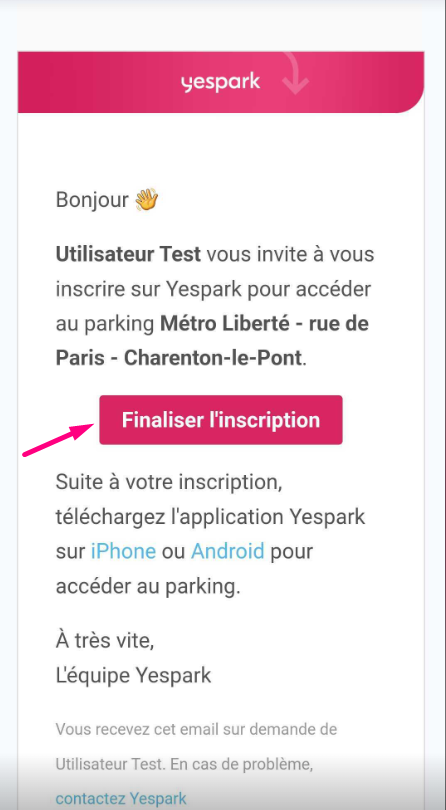446x810 pixels.
Task: Click the Suite à votre inscription sentence
Action: click(168, 482)
